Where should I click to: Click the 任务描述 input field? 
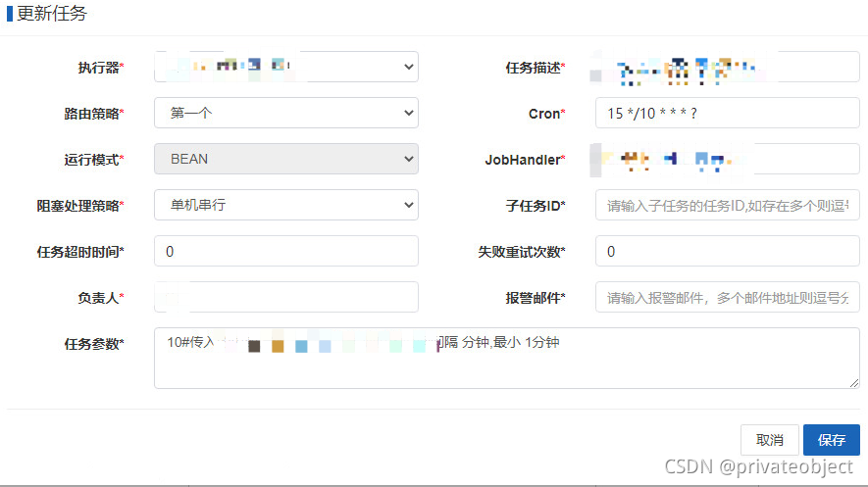(728, 67)
